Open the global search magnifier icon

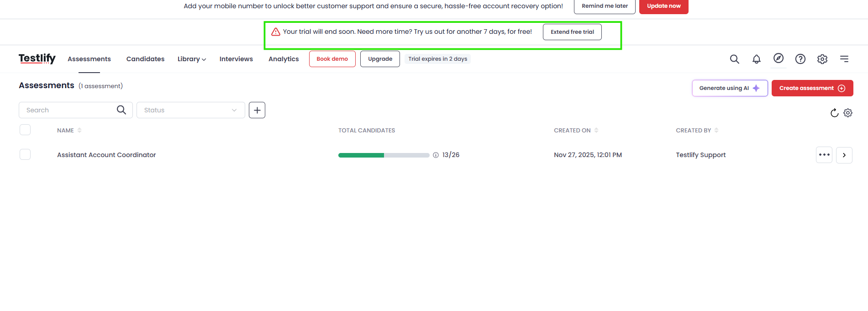tap(734, 59)
